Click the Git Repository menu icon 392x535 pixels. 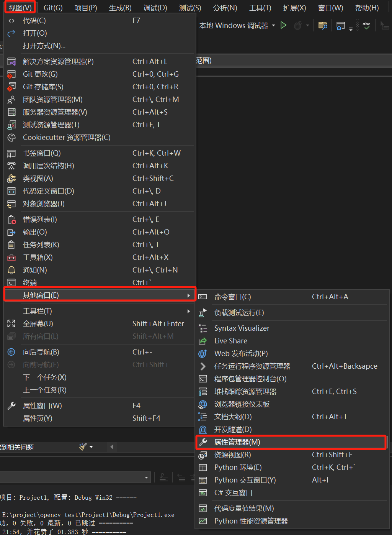pyautogui.click(x=11, y=87)
